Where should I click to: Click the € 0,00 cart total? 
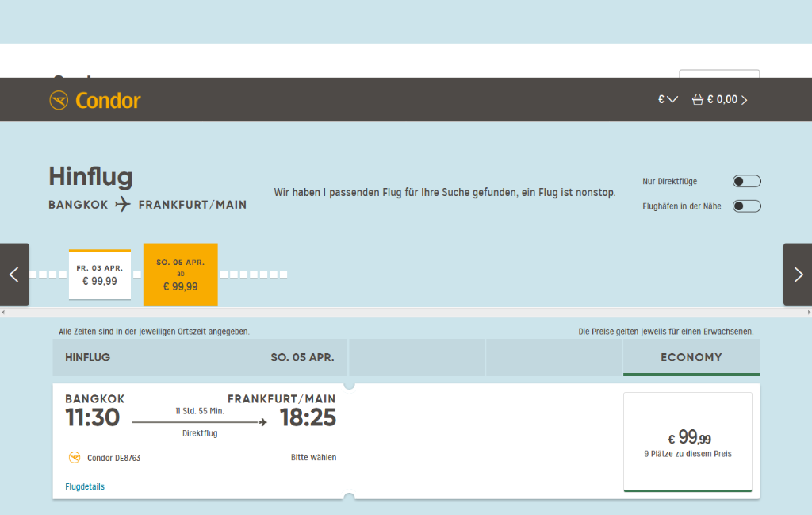[x=722, y=100]
